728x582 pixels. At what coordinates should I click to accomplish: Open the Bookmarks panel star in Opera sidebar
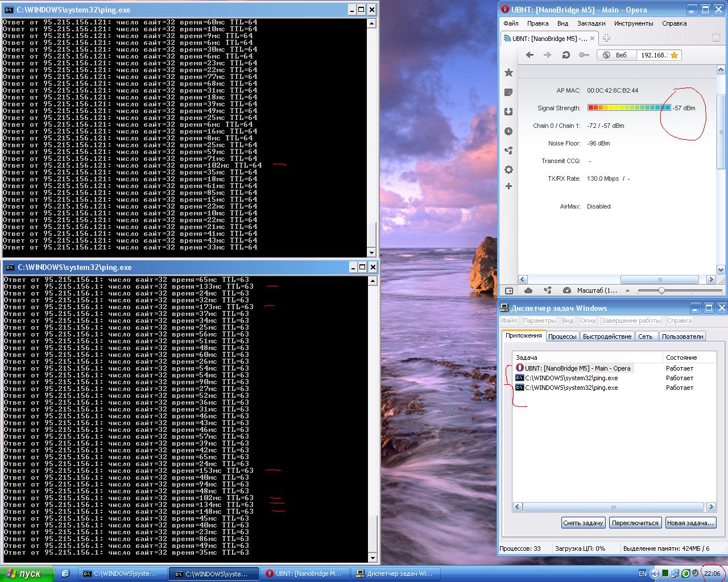[508, 73]
